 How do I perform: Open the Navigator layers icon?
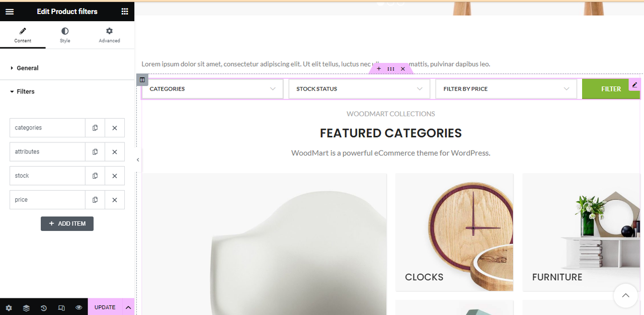(26, 308)
